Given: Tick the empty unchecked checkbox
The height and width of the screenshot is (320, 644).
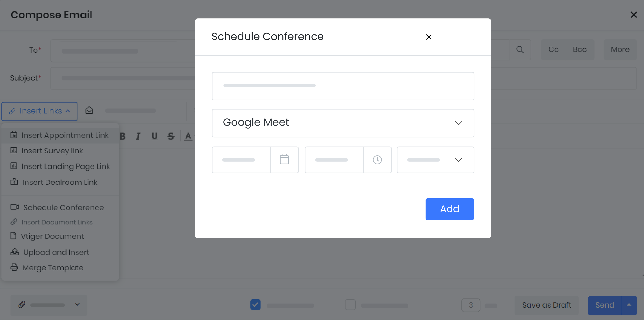Looking at the screenshot, I should click(350, 305).
